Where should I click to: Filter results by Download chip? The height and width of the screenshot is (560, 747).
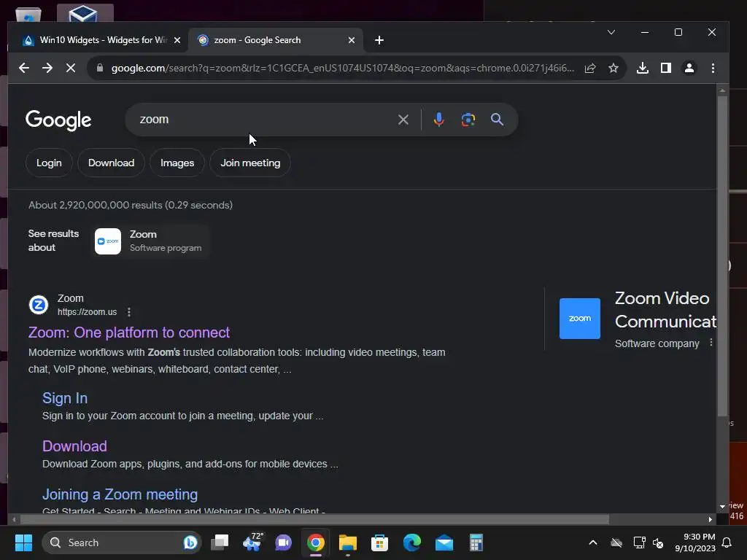coord(112,163)
